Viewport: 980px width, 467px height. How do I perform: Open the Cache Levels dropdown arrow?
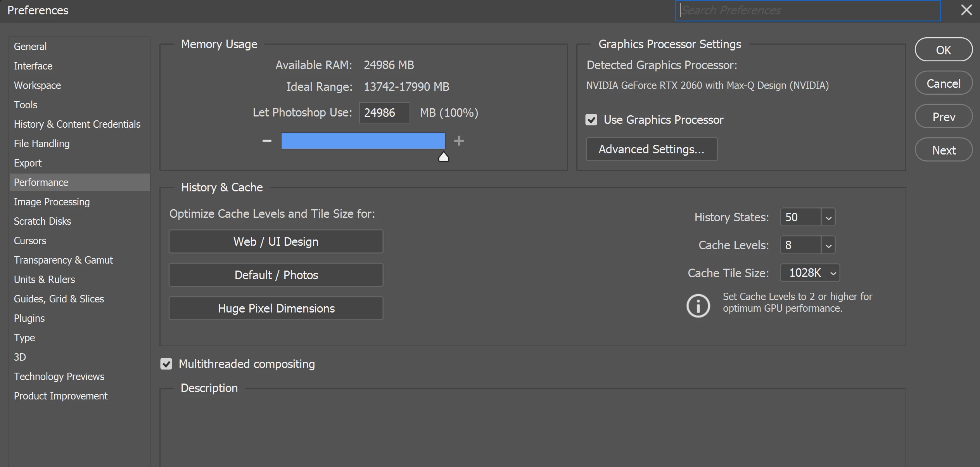click(x=828, y=245)
